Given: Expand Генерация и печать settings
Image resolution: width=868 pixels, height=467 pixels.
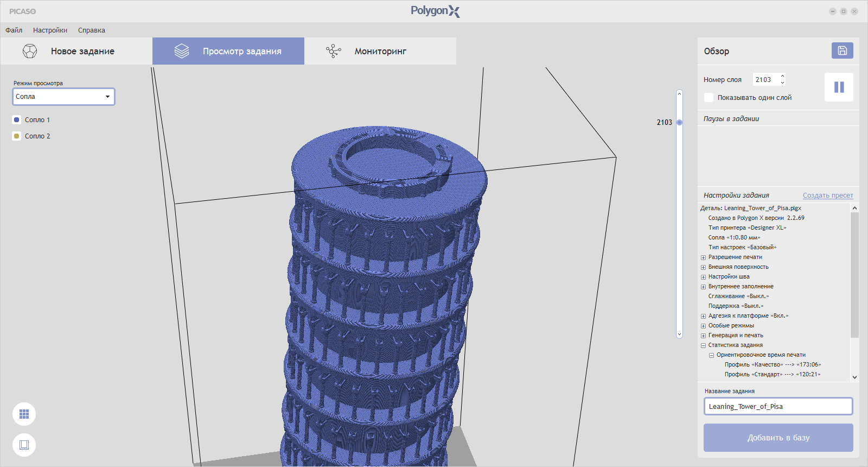Looking at the screenshot, I should 703,336.
